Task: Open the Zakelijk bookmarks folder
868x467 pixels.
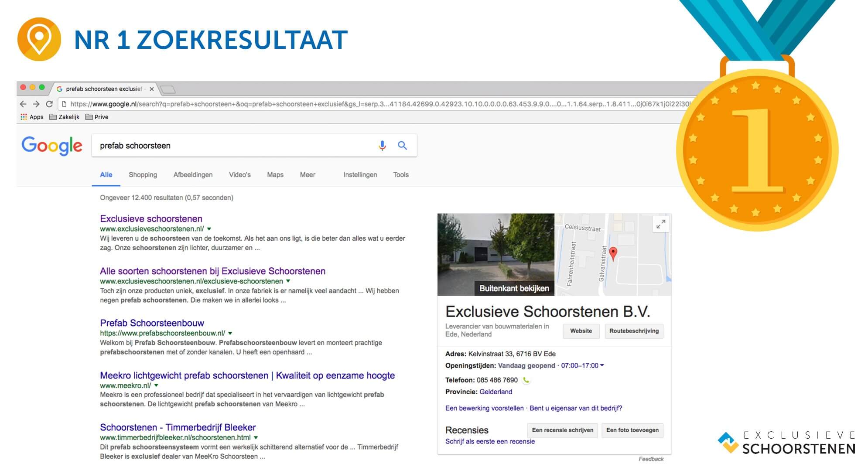Action: tap(64, 117)
